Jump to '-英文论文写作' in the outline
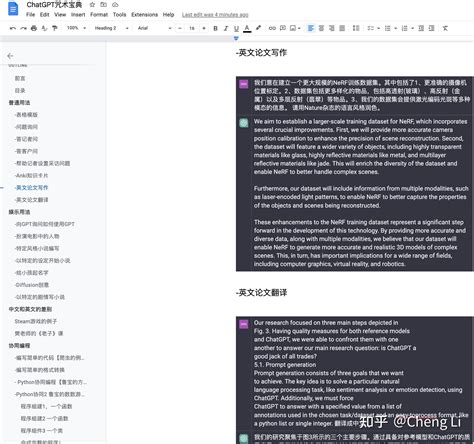474x444 pixels. (32, 188)
